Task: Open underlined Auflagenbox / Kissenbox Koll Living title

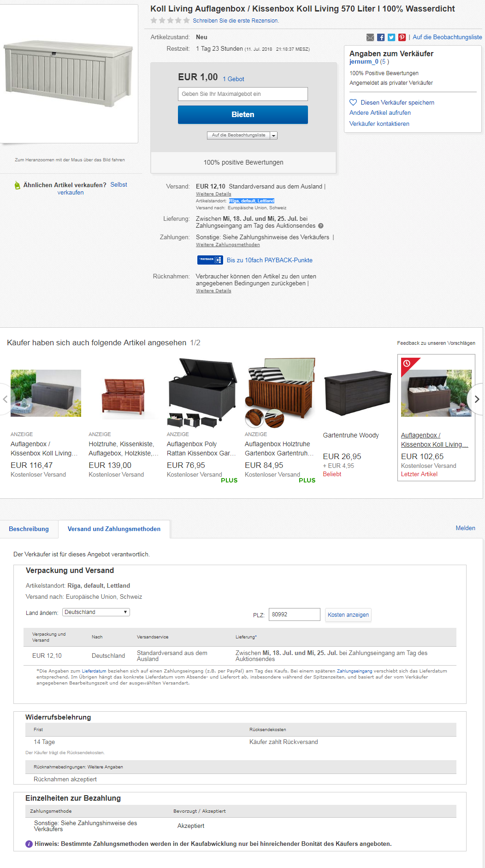Action: tap(435, 440)
